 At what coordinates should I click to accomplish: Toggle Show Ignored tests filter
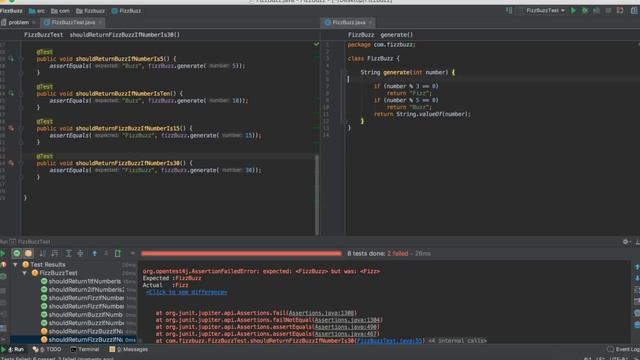pyautogui.click(x=28, y=253)
